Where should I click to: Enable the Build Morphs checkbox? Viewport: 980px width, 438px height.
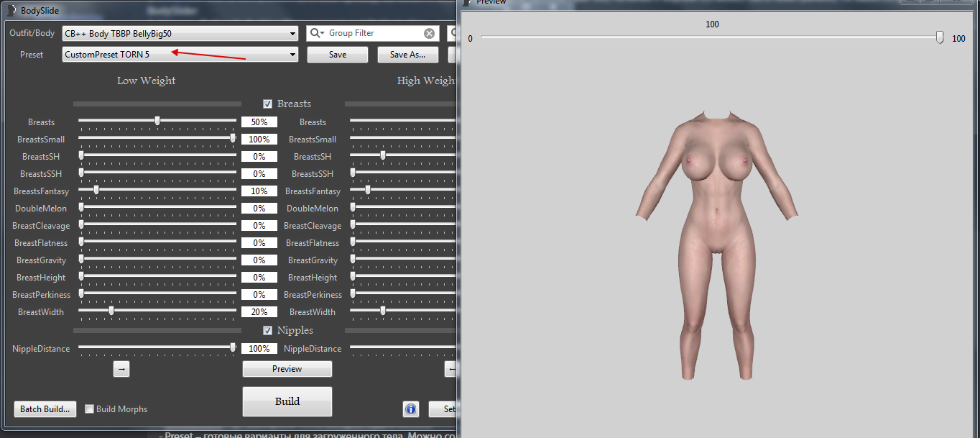coord(90,409)
